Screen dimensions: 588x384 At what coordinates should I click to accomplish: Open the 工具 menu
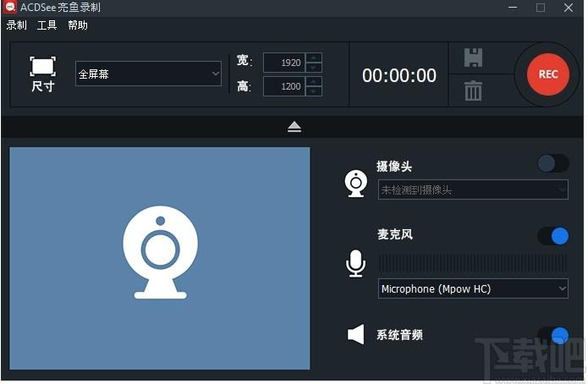click(x=47, y=25)
